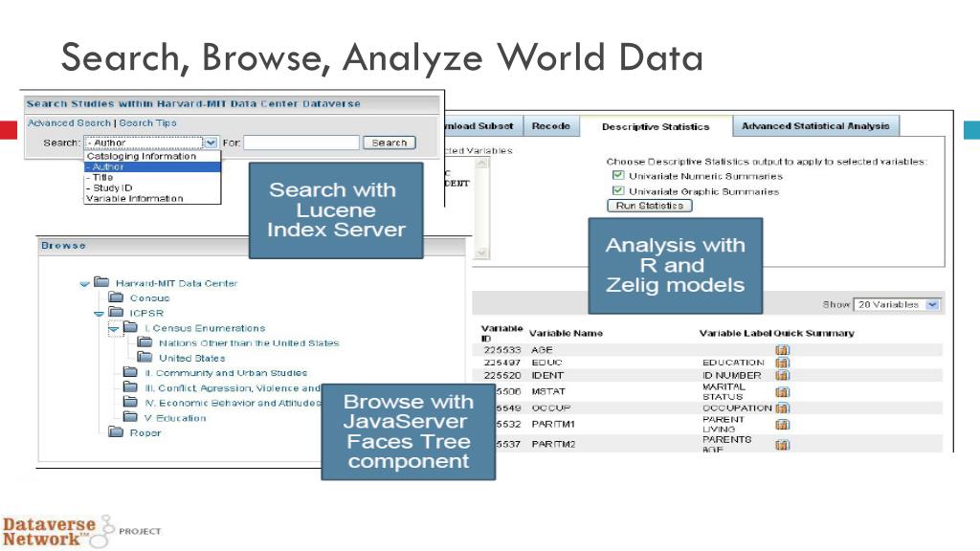980x551 pixels.
Task: Select Study ID option in dropdown list
Action: pos(152,187)
